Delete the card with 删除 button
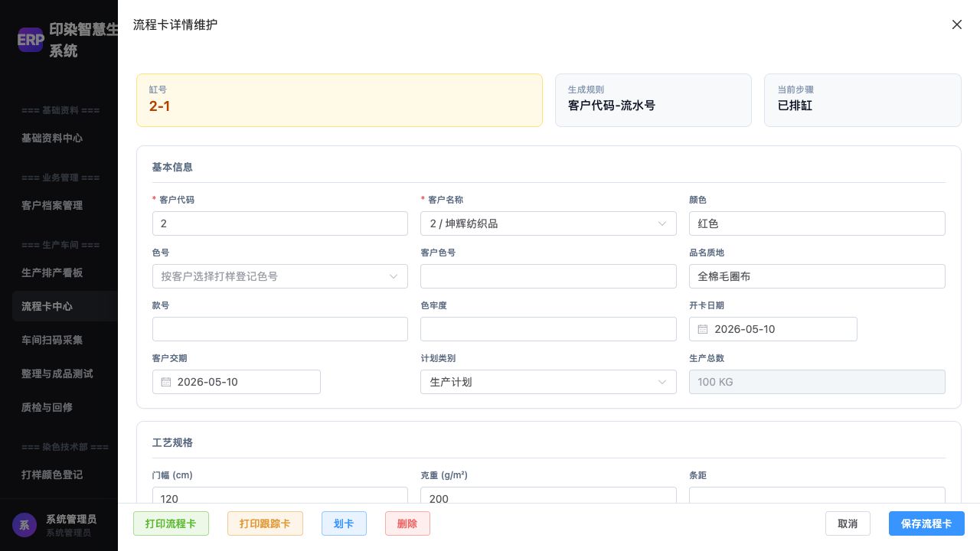The image size is (980, 551). [407, 523]
